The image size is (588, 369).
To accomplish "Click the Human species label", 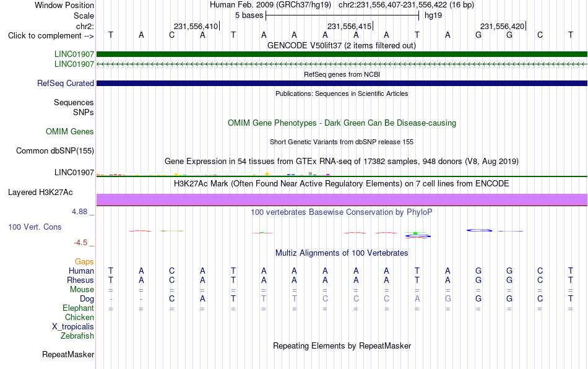I will tap(81, 271).
